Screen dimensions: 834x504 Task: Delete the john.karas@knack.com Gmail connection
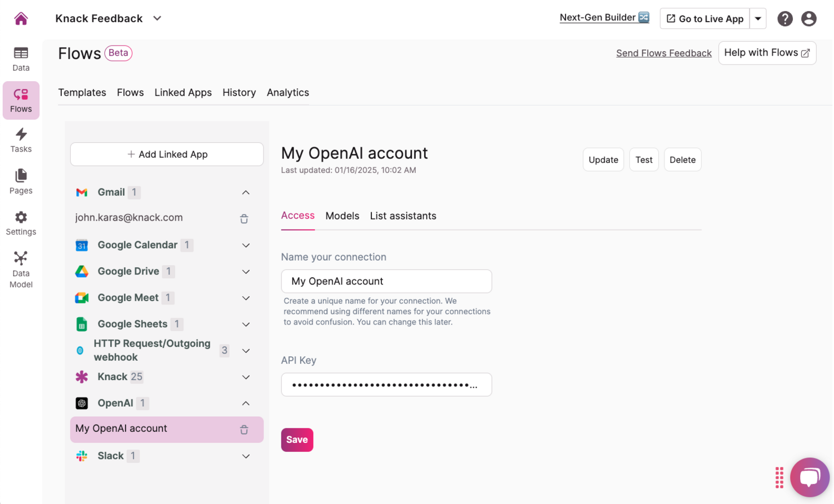tap(244, 219)
